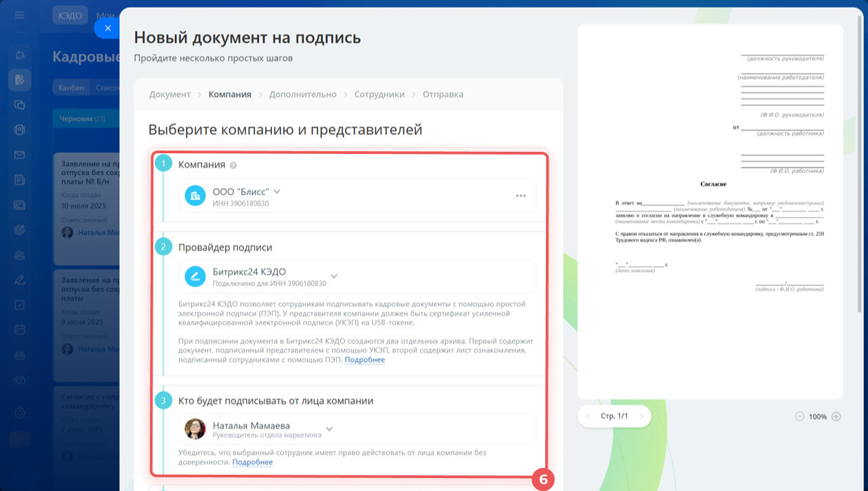Expand the Битрикс24 КЭДО provider dropdown

pyautogui.click(x=334, y=277)
